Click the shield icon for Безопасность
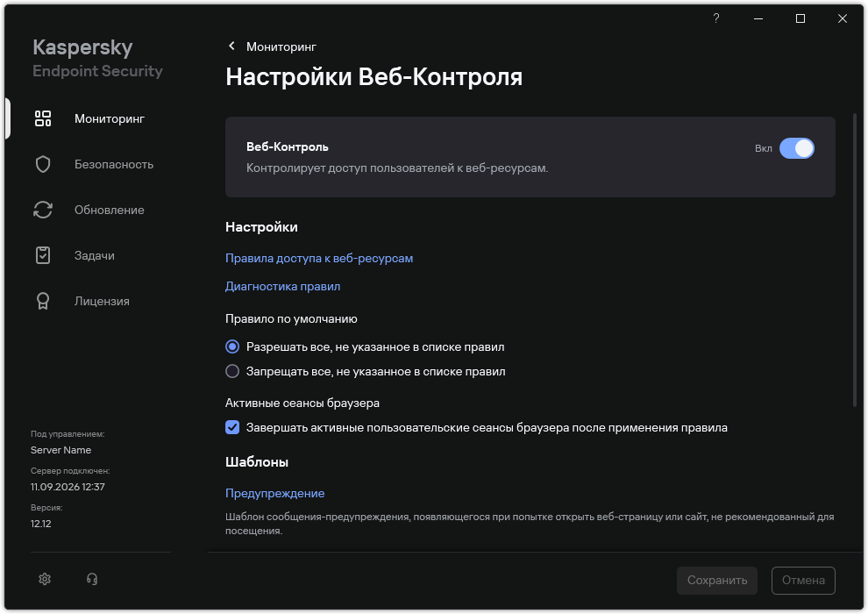Screen dimensions: 868x614 (x=43, y=164)
